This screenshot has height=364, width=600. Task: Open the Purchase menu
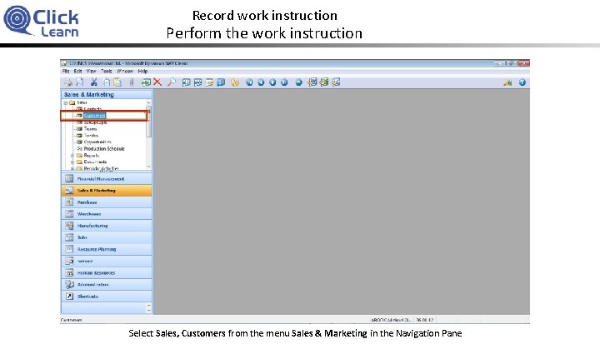[x=107, y=202]
